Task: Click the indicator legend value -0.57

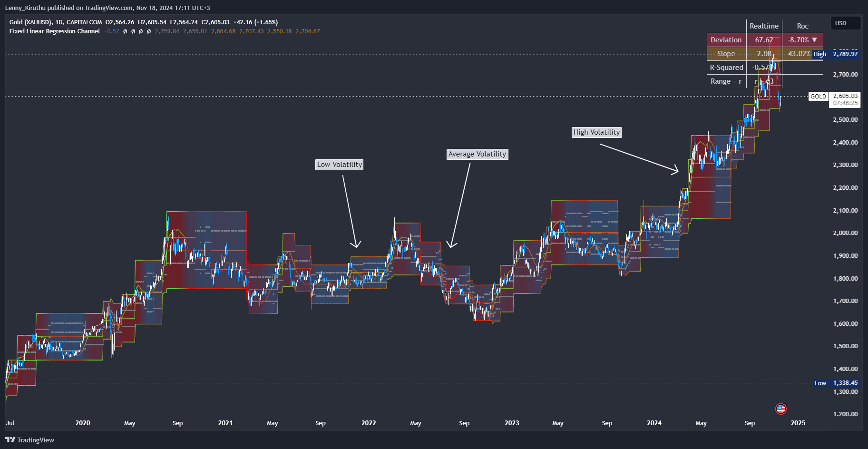Action: (112, 31)
